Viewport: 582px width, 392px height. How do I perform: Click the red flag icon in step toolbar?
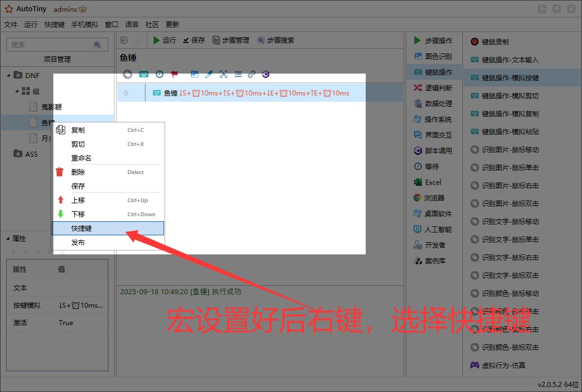click(x=175, y=74)
